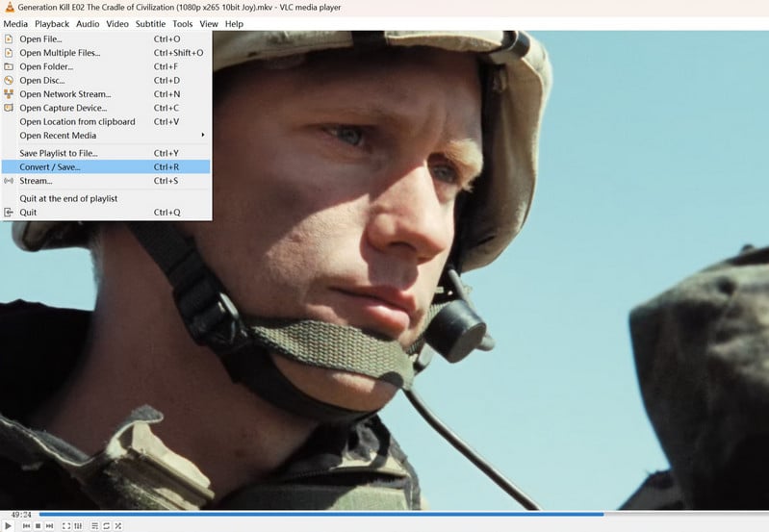Toggle loop/repeat mode
This screenshot has height=532, width=769.
(107, 525)
